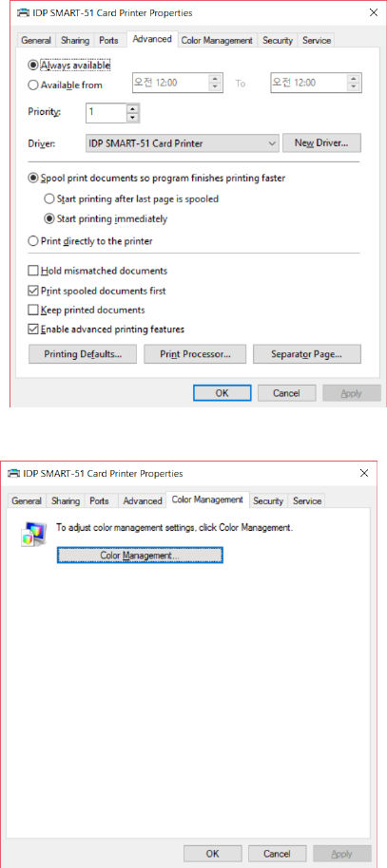This screenshot has height=868, width=387.
Task: Click printer icon in top dialog title bar
Action: pyautogui.click(x=26, y=12)
